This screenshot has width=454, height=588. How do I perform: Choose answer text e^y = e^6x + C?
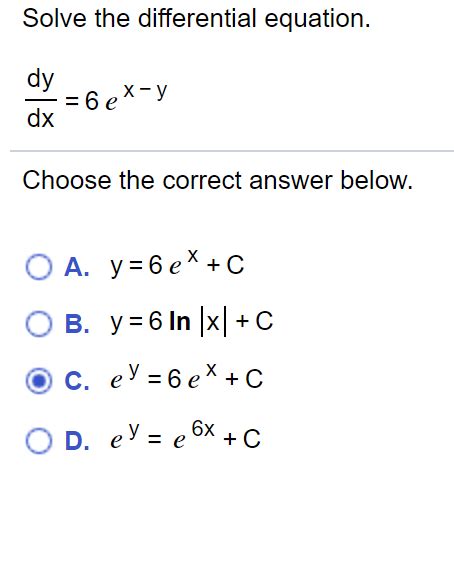pos(185,435)
